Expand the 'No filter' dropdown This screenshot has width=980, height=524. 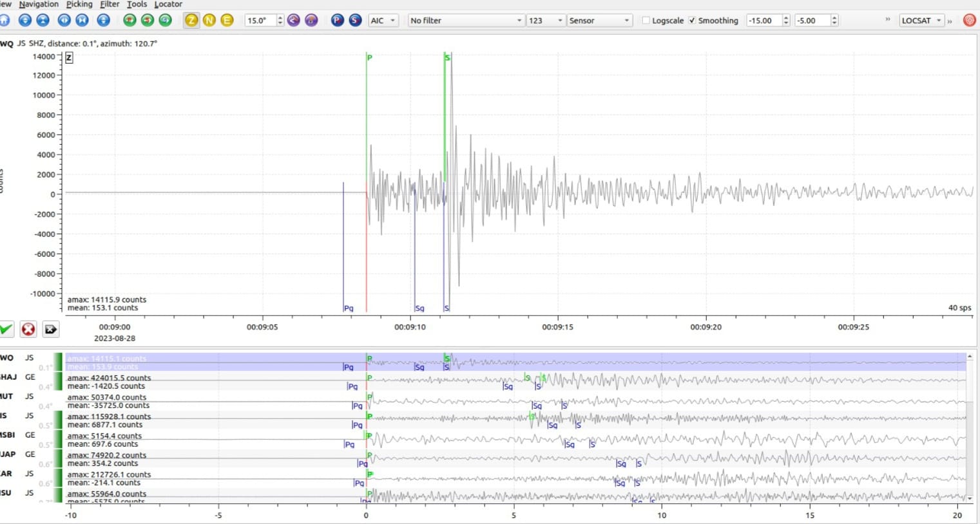click(466, 21)
